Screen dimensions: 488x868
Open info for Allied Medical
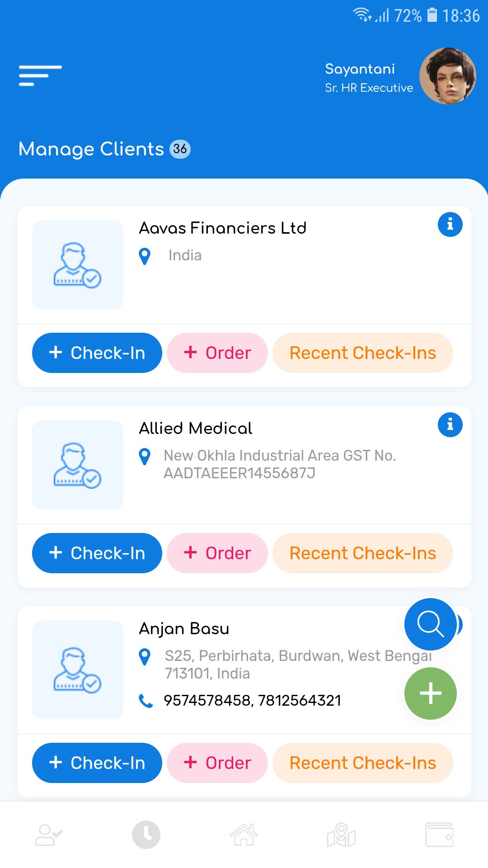(x=450, y=425)
